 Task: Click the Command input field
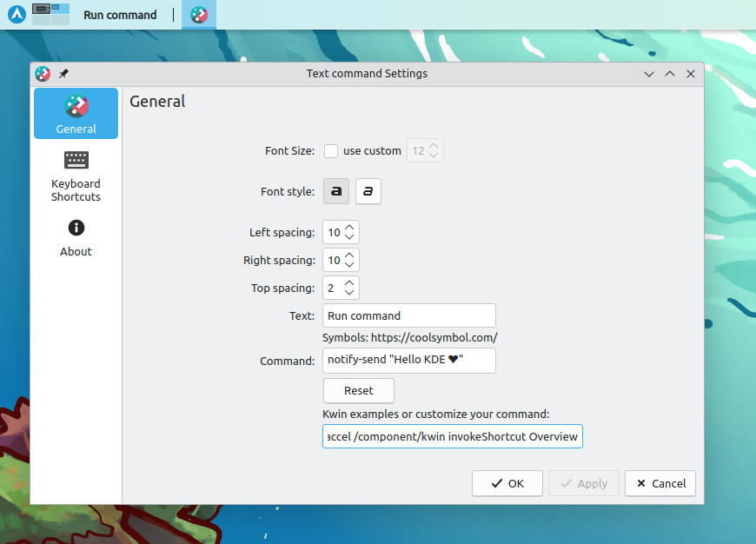click(409, 361)
